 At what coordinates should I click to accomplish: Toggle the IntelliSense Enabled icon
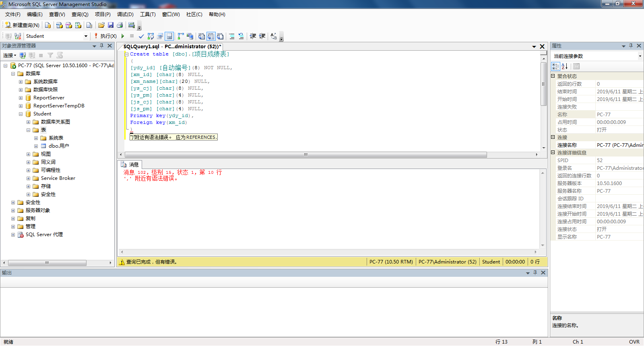pyautogui.click(x=169, y=36)
